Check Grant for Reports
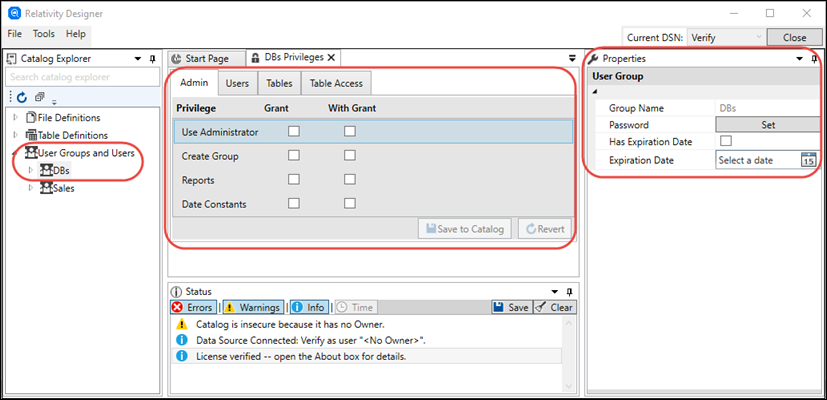 pyautogui.click(x=294, y=179)
